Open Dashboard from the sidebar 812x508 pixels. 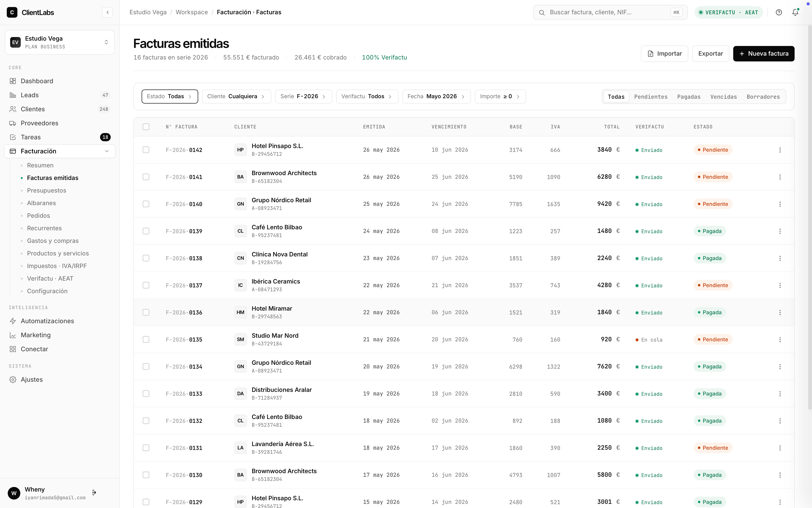60,81
